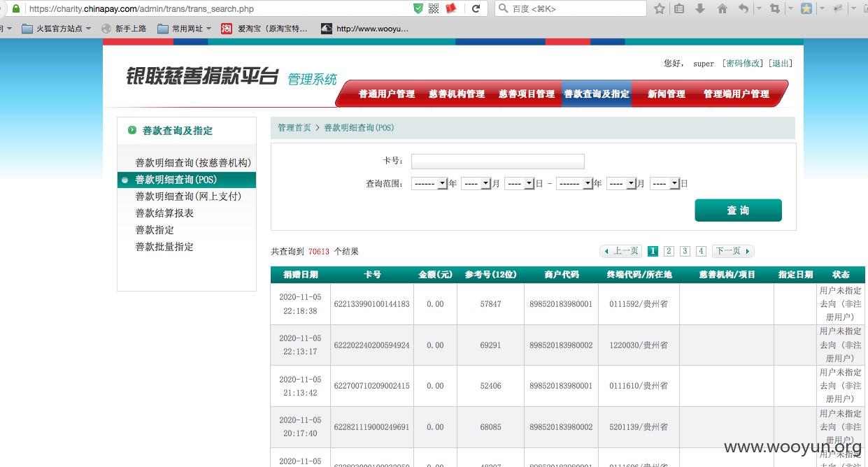The image size is (868, 467).
Task: Click reference number 52406
Action: tap(490, 386)
